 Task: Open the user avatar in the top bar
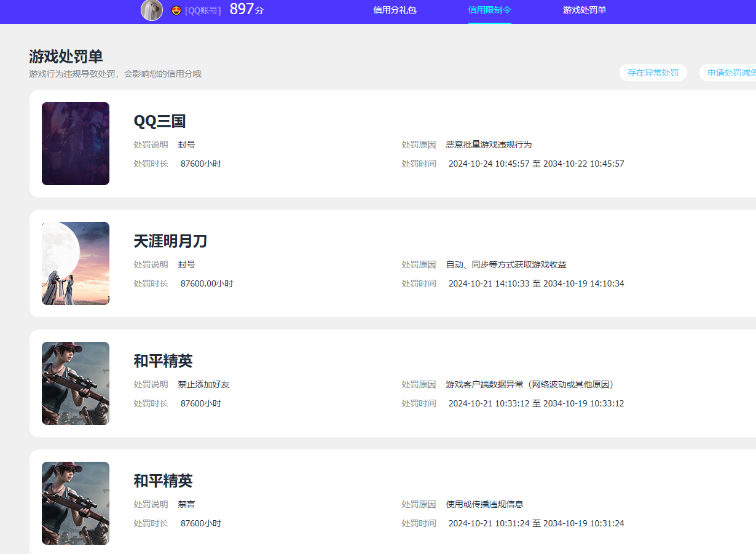[151, 10]
